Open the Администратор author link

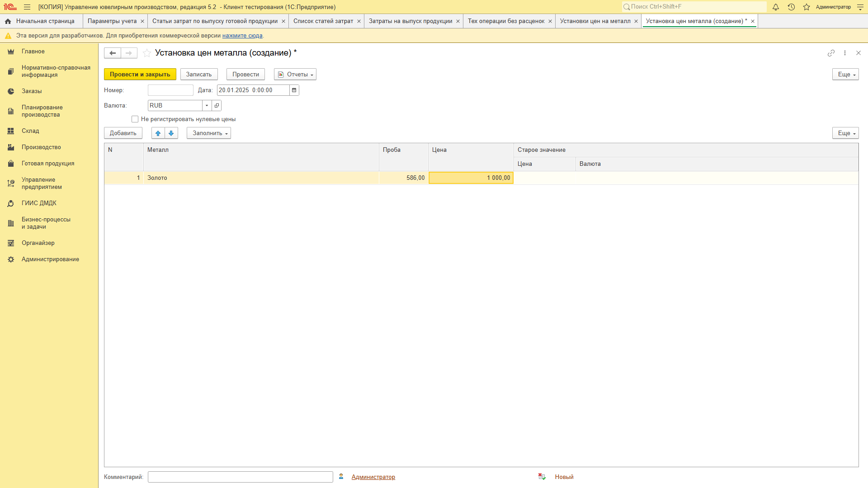(373, 477)
